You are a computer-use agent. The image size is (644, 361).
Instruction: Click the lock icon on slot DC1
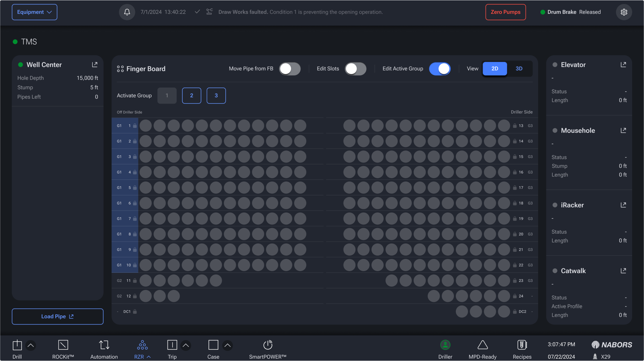(x=135, y=312)
